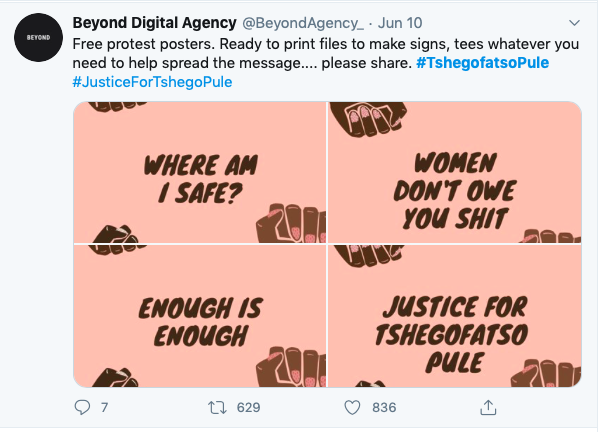The image size is (601, 432).
Task: Click the 629 retweet count
Action: point(248,407)
